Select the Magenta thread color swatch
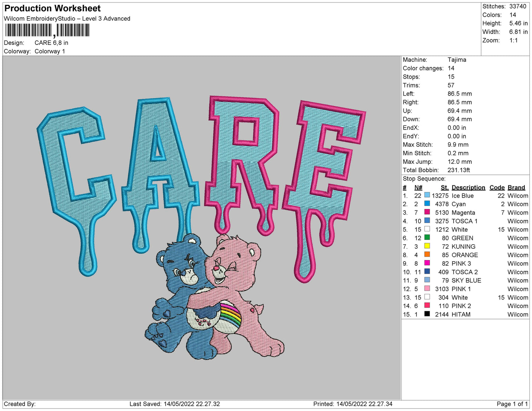 pyautogui.click(x=427, y=212)
